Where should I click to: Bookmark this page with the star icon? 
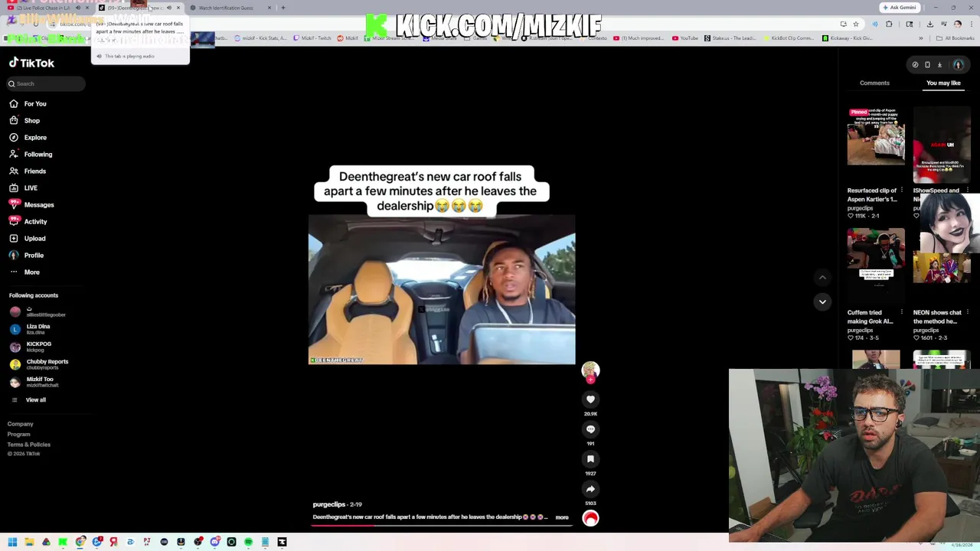point(856,24)
